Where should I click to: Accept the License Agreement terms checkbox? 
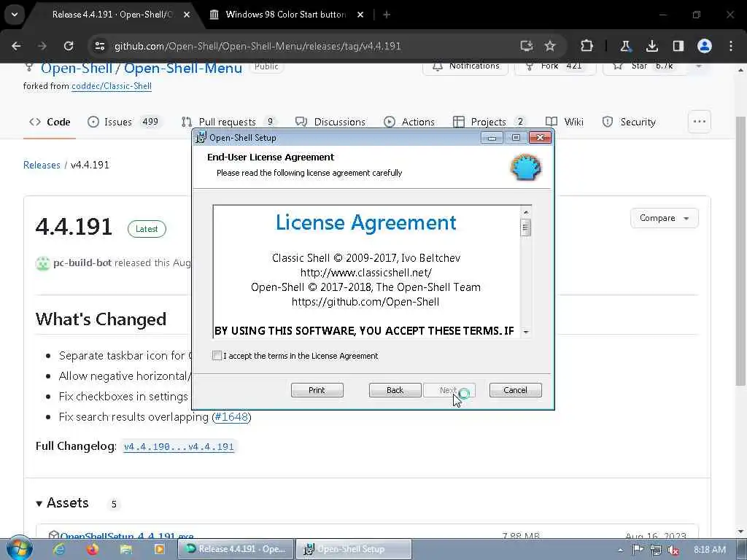coord(217,355)
